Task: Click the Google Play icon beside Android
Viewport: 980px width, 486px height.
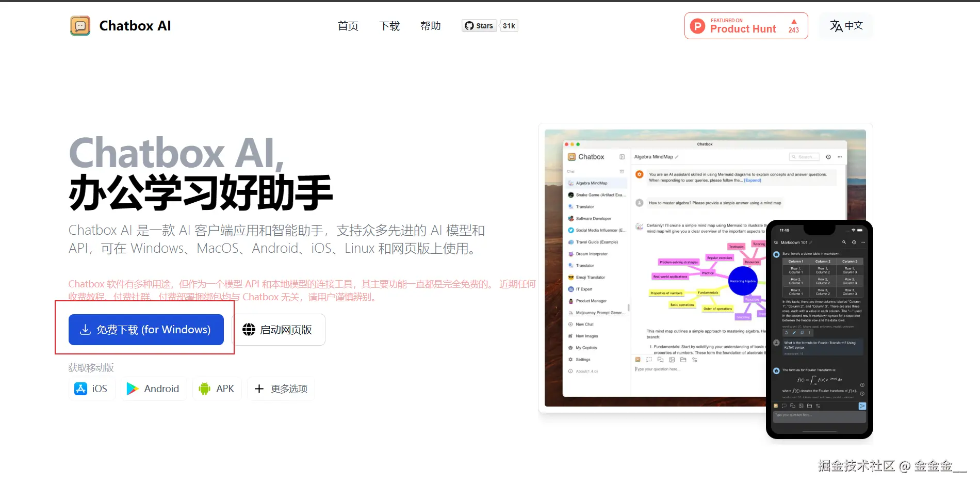Action: tap(133, 388)
